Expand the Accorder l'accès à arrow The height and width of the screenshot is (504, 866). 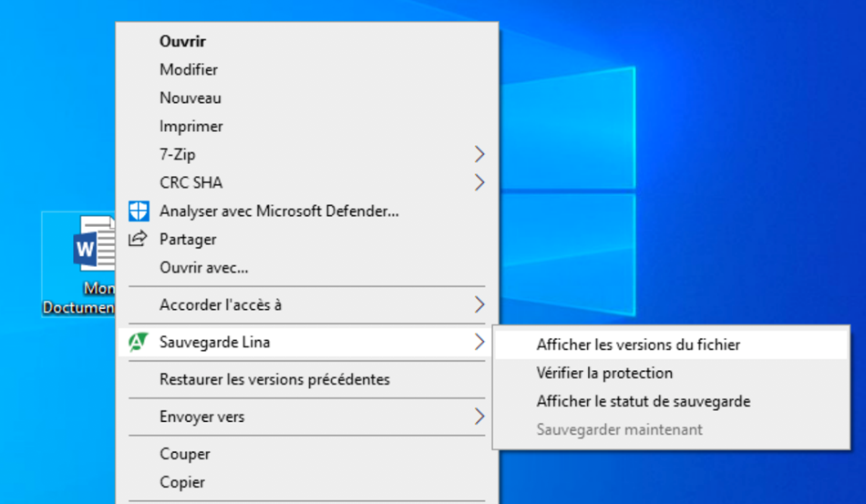[x=479, y=304]
